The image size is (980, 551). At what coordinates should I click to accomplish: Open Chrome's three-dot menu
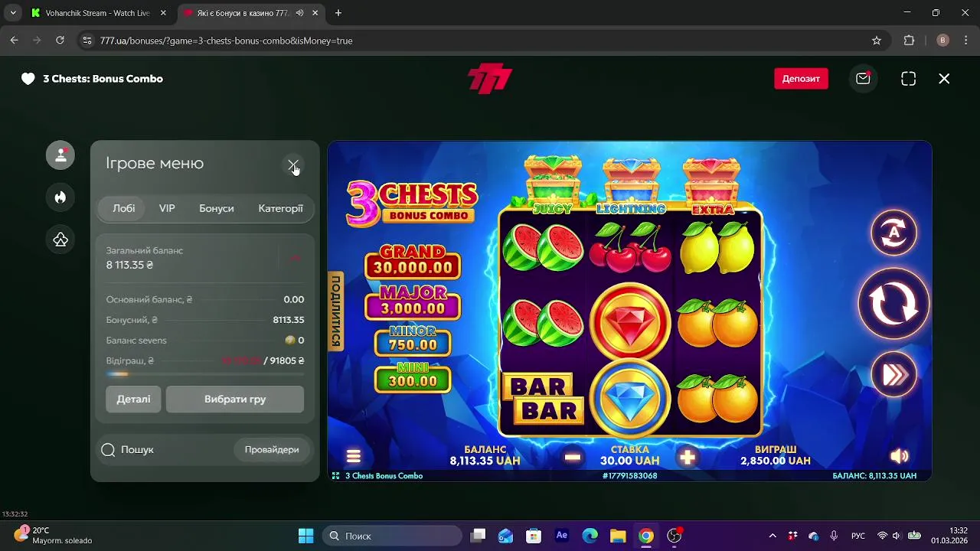[x=965, y=41]
